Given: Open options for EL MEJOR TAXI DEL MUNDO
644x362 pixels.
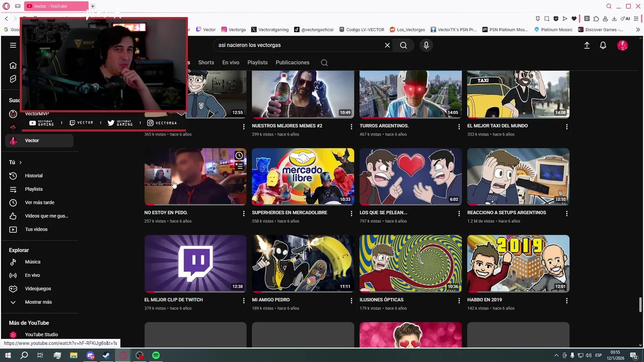Looking at the screenshot, I should tap(567, 127).
